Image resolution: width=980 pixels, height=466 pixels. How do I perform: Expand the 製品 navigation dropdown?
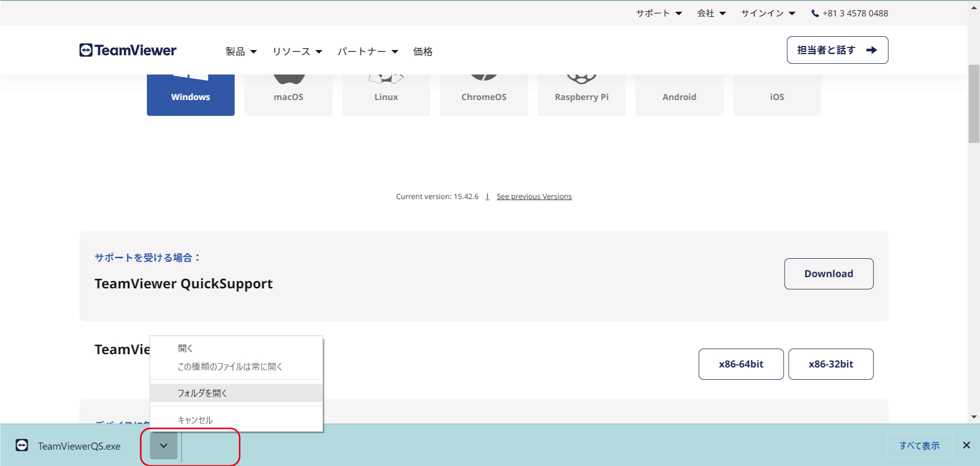coord(241,52)
